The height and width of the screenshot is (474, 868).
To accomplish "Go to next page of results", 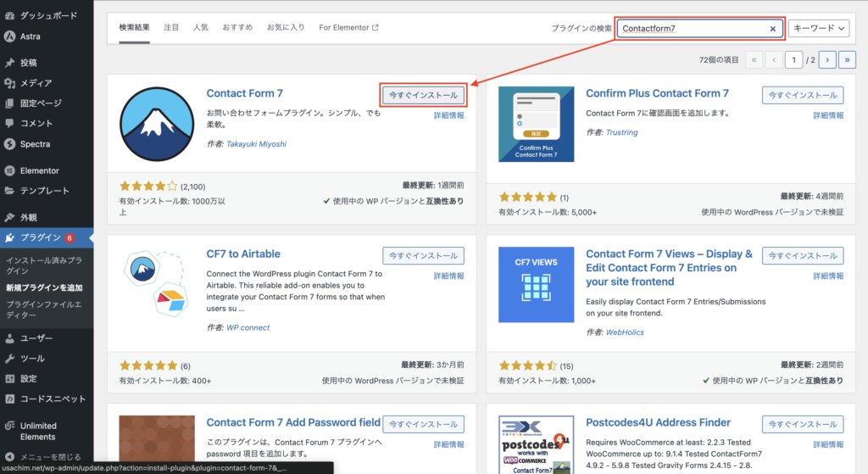I will coord(827,59).
